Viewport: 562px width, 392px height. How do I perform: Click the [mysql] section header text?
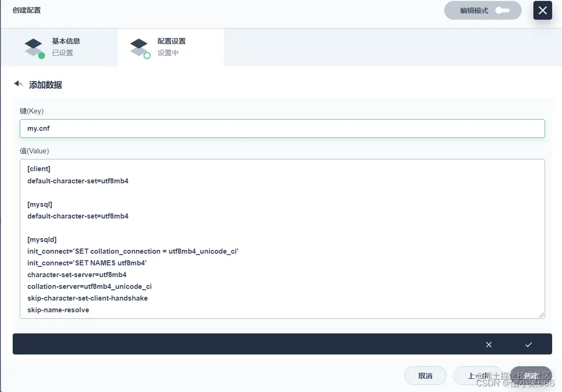click(40, 204)
